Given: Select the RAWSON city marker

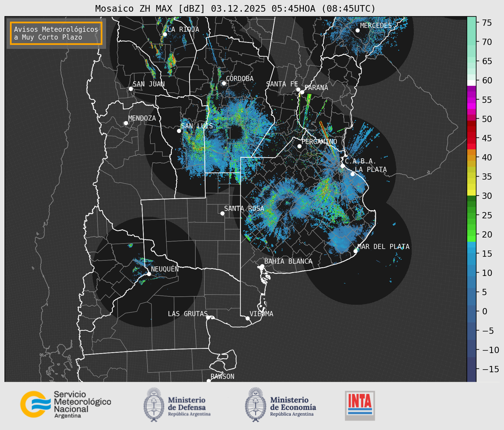Looking at the screenshot, I should pyautogui.click(x=209, y=381).
